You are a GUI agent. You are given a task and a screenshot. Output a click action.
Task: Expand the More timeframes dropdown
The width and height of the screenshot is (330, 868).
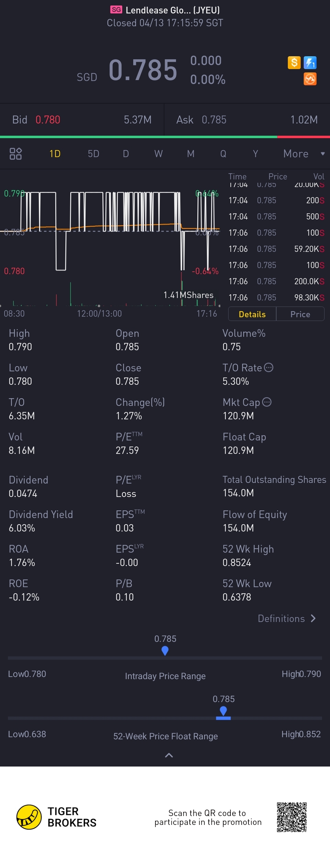point(304,154)
